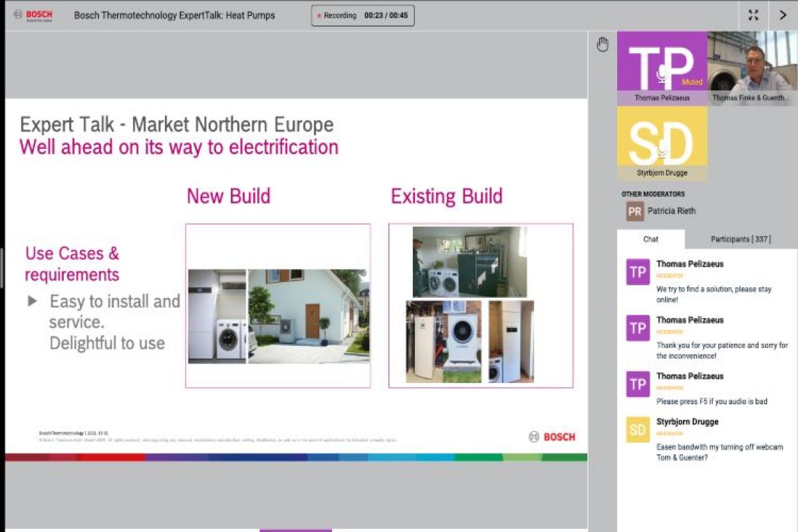The height and width of the screenshot is (532, 798).
Task: Click the microphone icon on SD tile
Action: 662,149
